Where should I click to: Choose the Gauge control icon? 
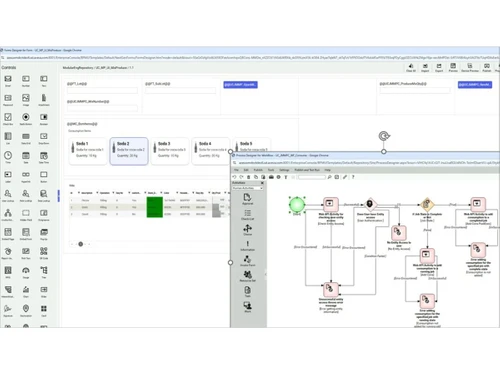(26, 270)
